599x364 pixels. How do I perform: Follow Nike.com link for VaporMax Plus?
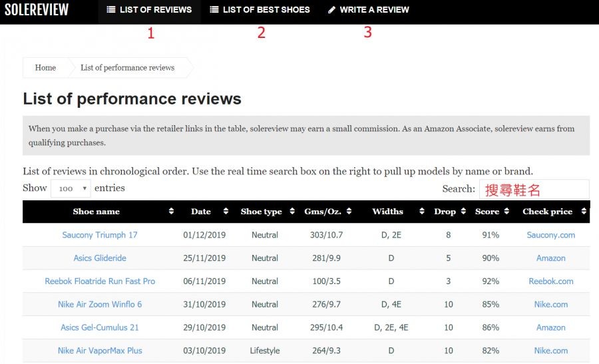tap(551, 351)
